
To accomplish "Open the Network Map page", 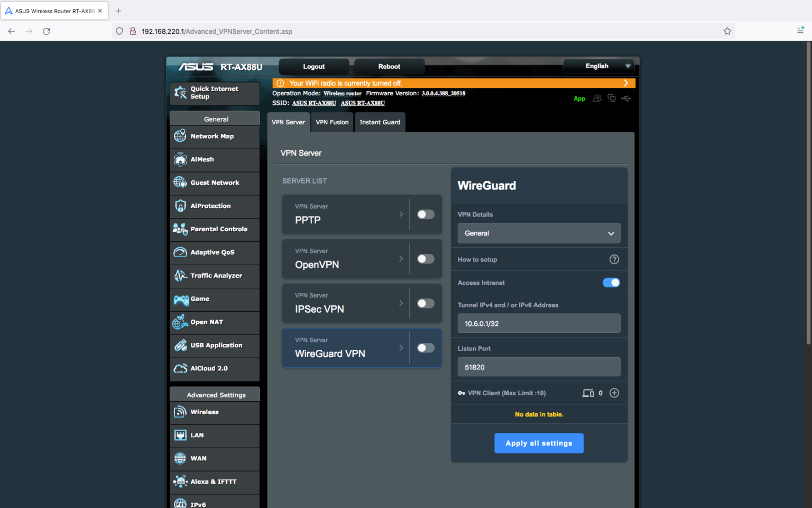I will 212,136.
